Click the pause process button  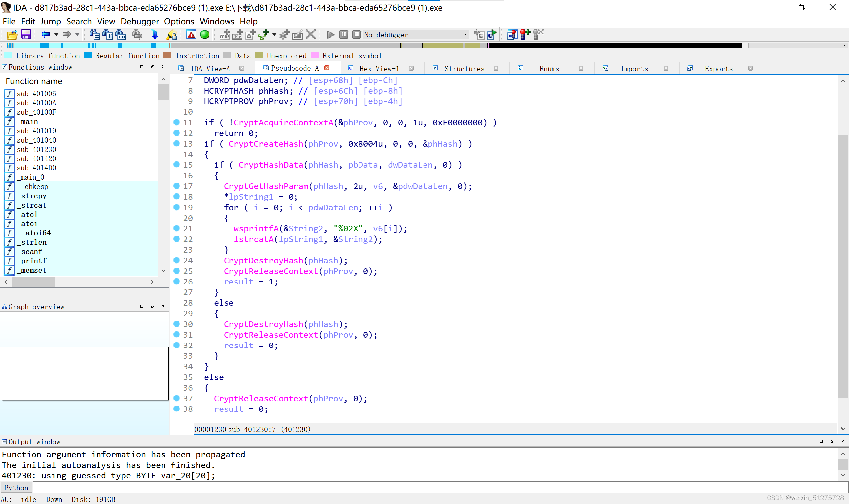tap(343, 34)
